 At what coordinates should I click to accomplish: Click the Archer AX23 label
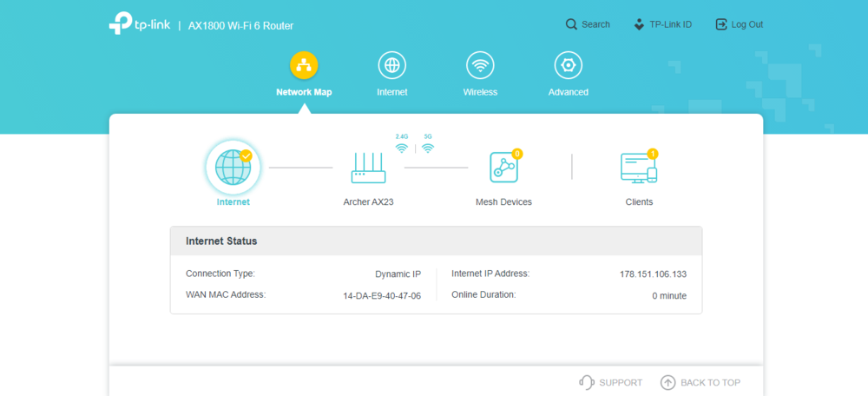tap(368, 202)
